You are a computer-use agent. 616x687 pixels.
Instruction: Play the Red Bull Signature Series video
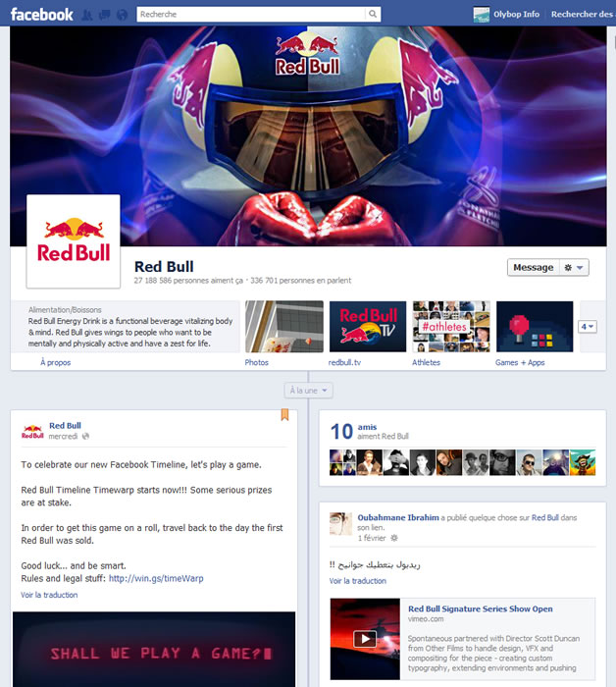tap(365, 639)
